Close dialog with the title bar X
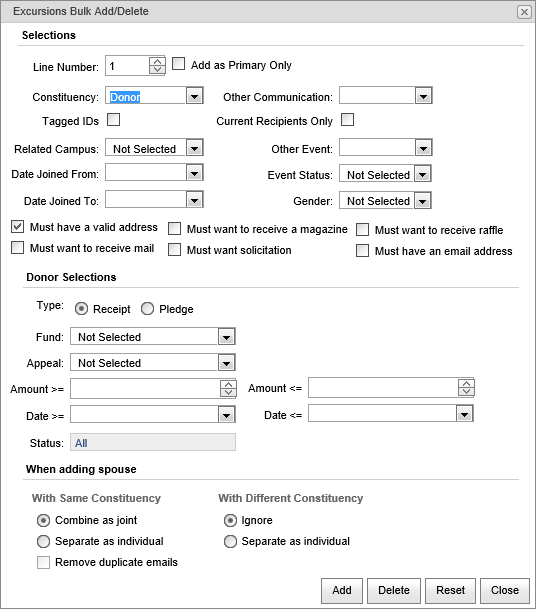Screen dimensions: 536x609 pos(524,12)
